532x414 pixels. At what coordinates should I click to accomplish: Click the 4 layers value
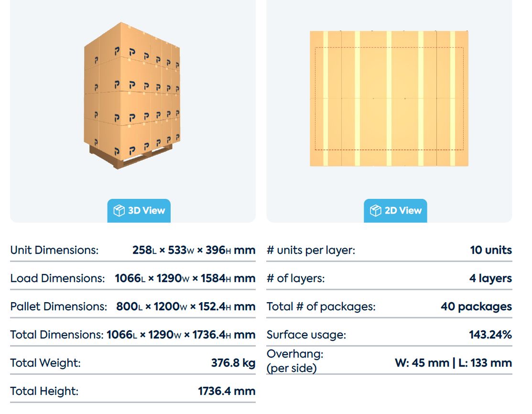pos(490,278)
